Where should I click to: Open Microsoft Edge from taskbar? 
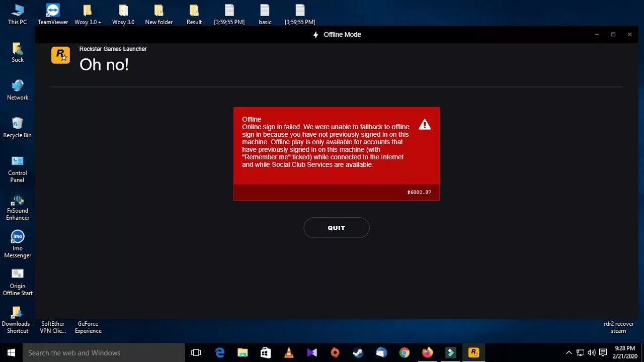pos(220,352)
